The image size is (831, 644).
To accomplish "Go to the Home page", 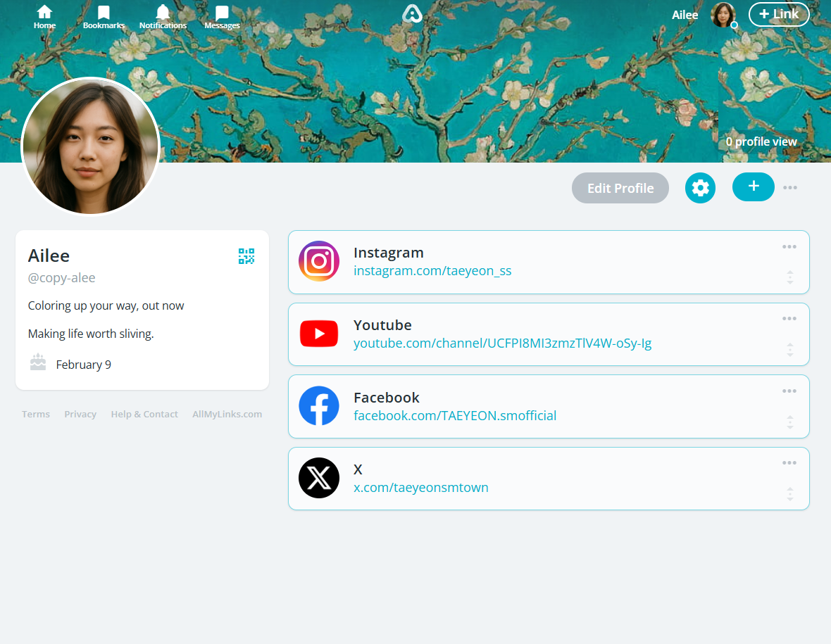I will click(44, 17).
